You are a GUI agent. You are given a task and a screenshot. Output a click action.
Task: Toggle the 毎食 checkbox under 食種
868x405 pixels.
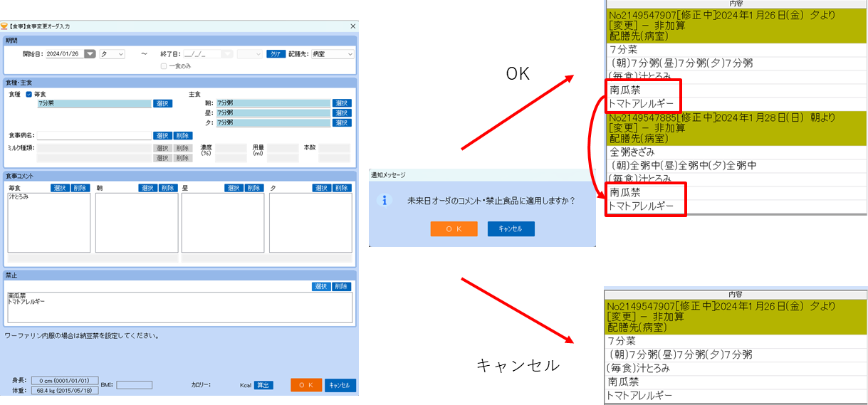tap(29, 94)
